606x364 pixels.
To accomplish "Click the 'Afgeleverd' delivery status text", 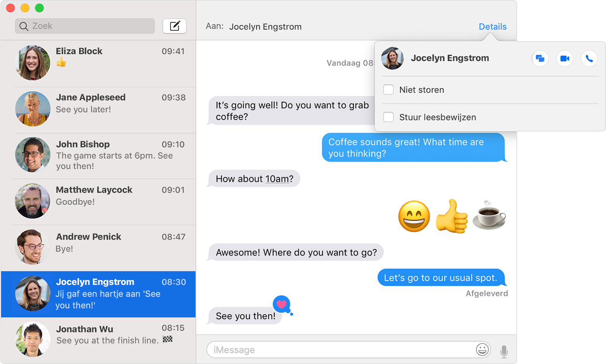I will 487,293.
